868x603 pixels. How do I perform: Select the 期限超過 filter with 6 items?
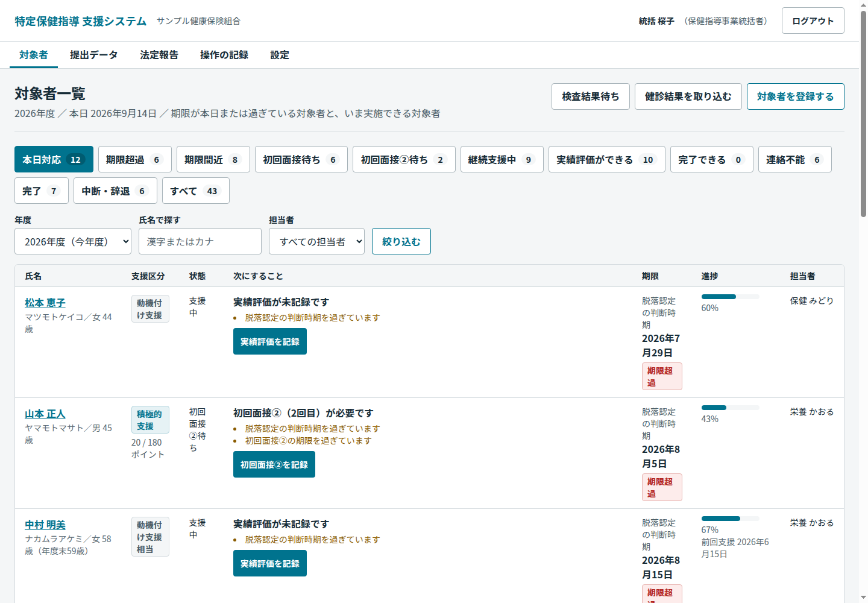point(135,159)
